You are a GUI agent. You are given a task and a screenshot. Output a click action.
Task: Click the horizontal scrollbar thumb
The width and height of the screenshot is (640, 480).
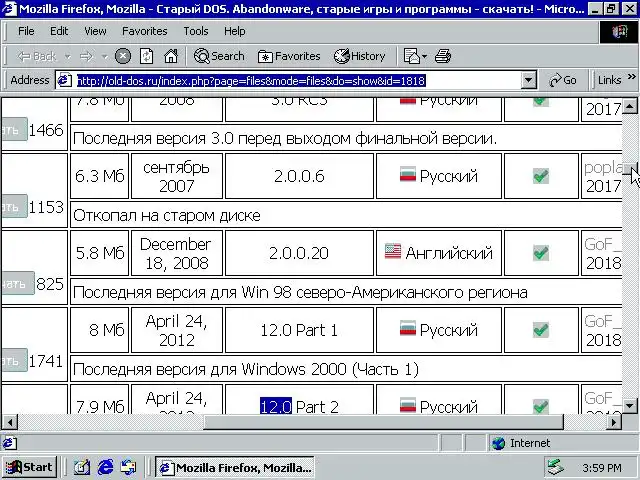pyautogui.click(x=383, y=422)
